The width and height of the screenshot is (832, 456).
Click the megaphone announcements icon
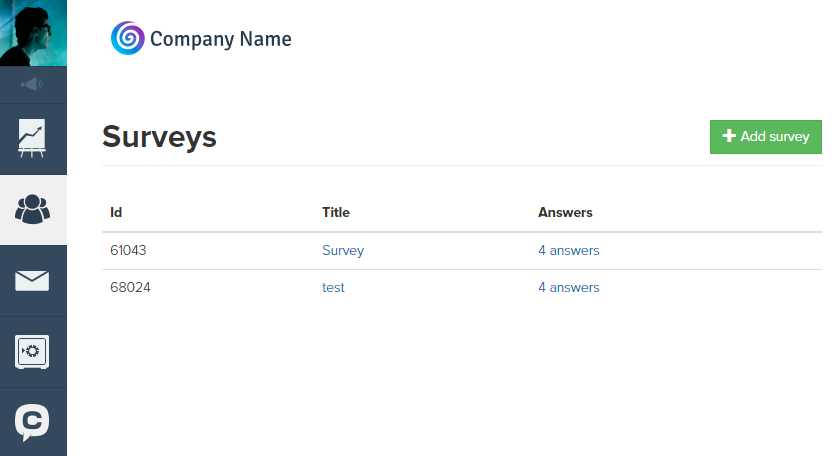(x=31, y=84)
